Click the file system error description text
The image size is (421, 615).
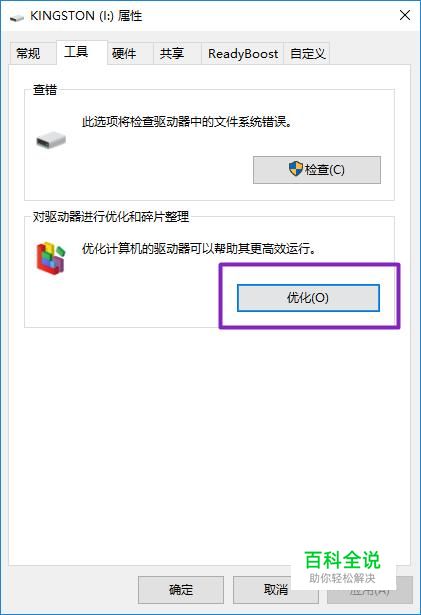pos(187,122)
